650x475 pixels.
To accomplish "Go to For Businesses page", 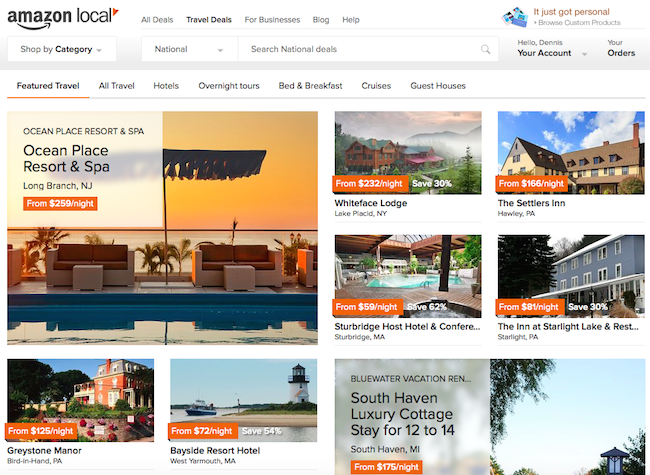I will coord(272,19).
